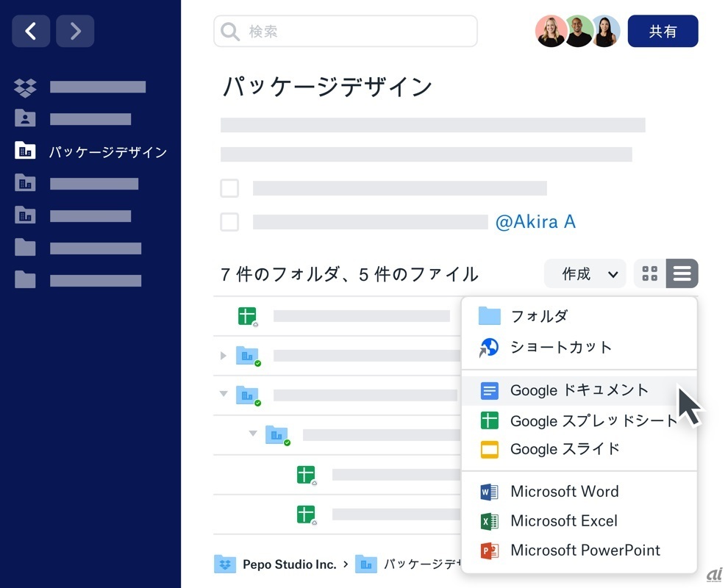Screen dimensions: 728x588
Task: Choose Microsoft Word from the menu
Action: [579, 492]
